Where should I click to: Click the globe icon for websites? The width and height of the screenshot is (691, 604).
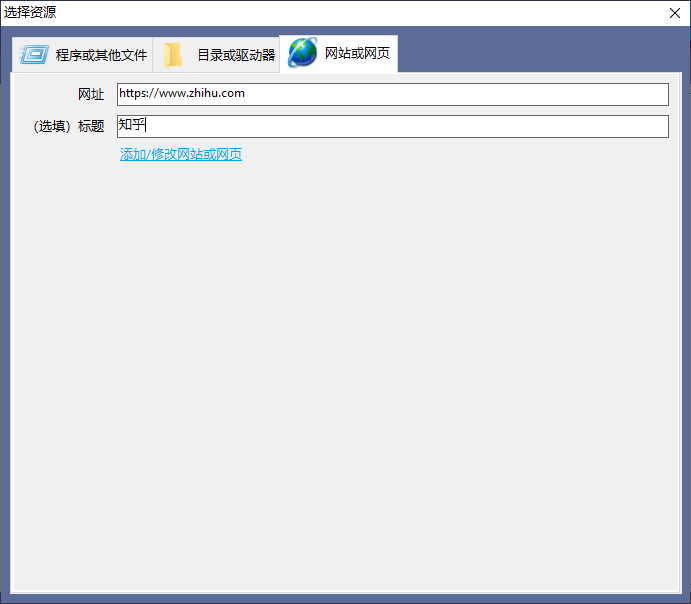[x=302, y=53]
